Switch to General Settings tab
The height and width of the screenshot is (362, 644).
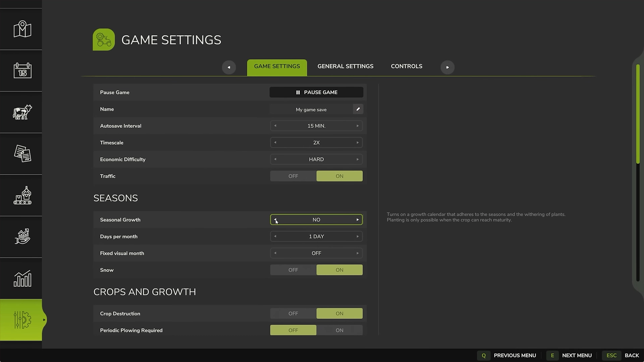(345, 66)
